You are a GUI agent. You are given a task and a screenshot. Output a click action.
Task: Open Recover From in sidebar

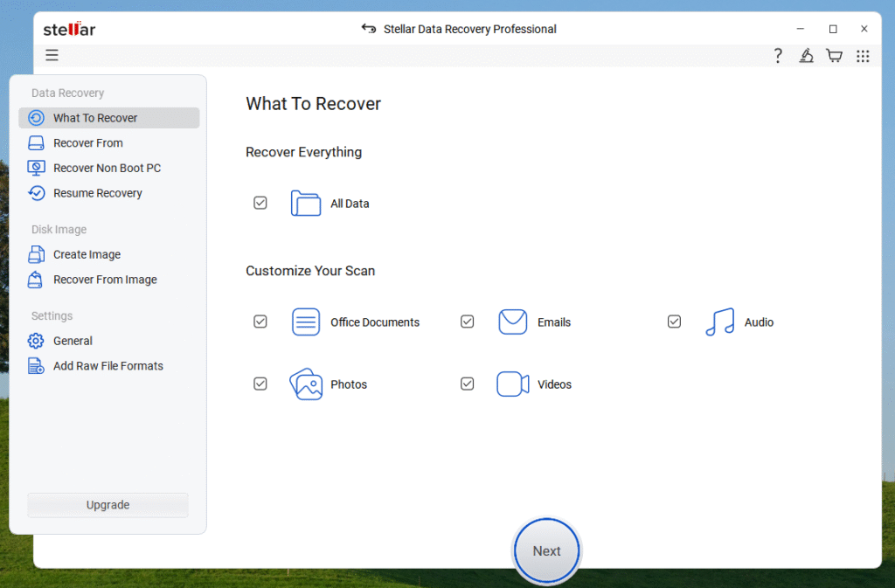(87, 143)
